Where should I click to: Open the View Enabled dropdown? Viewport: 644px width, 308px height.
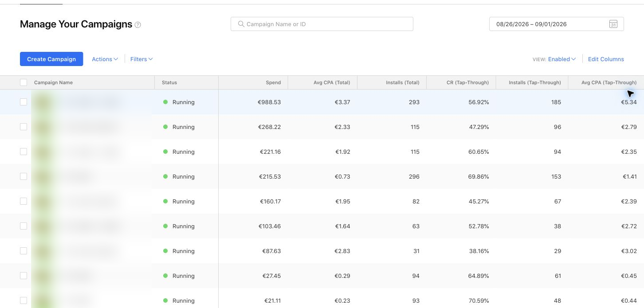click(562, 59)
